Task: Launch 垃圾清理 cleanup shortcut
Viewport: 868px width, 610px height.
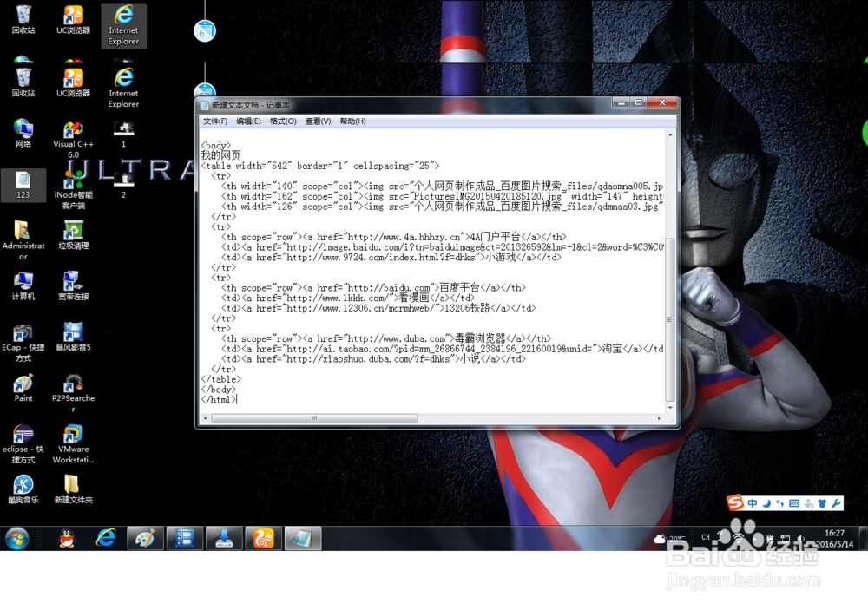Action: (x=73, y=235)
